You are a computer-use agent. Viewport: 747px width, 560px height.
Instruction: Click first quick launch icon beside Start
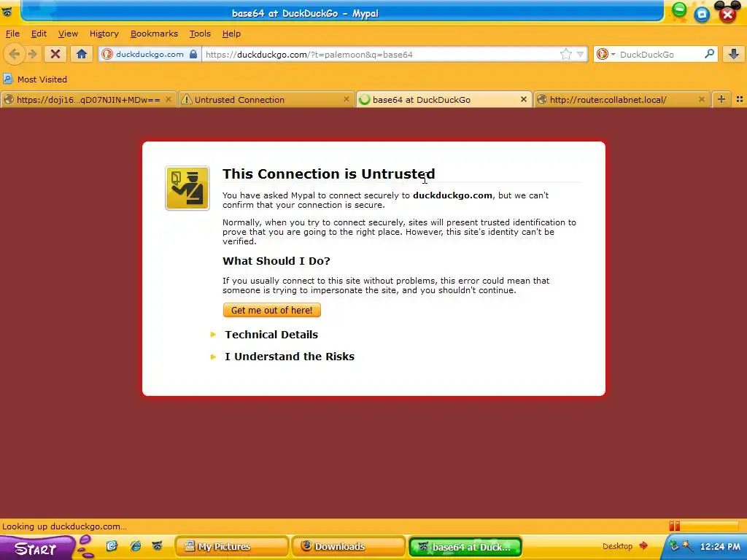112,546
